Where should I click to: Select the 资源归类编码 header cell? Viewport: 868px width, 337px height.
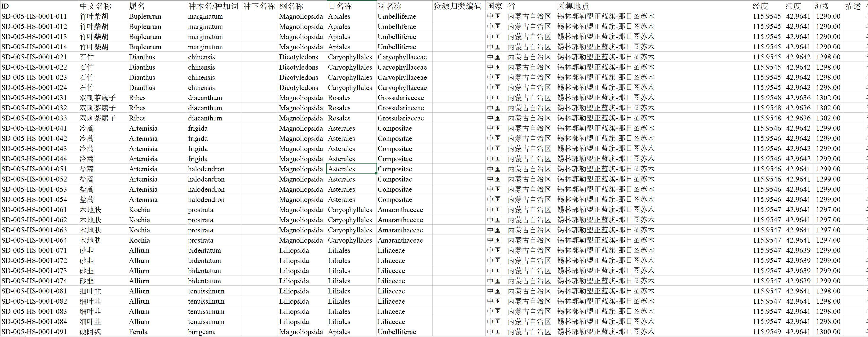point(458,6)
